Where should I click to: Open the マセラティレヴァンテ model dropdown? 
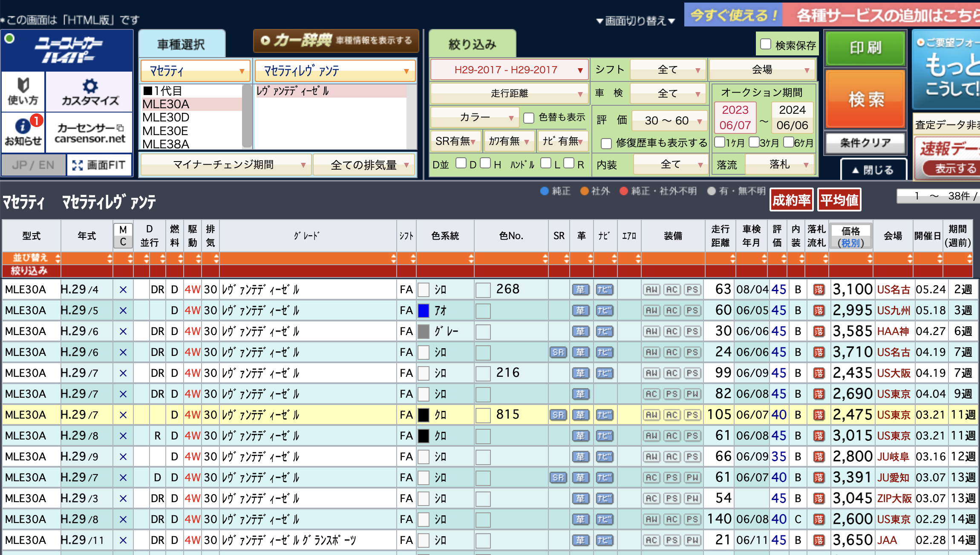point(335,71)
